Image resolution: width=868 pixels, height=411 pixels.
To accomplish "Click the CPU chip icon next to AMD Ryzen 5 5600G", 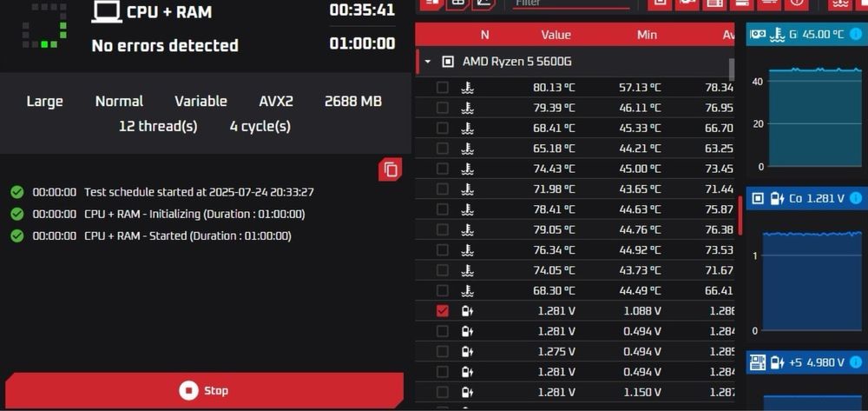I will click(447, 62).
